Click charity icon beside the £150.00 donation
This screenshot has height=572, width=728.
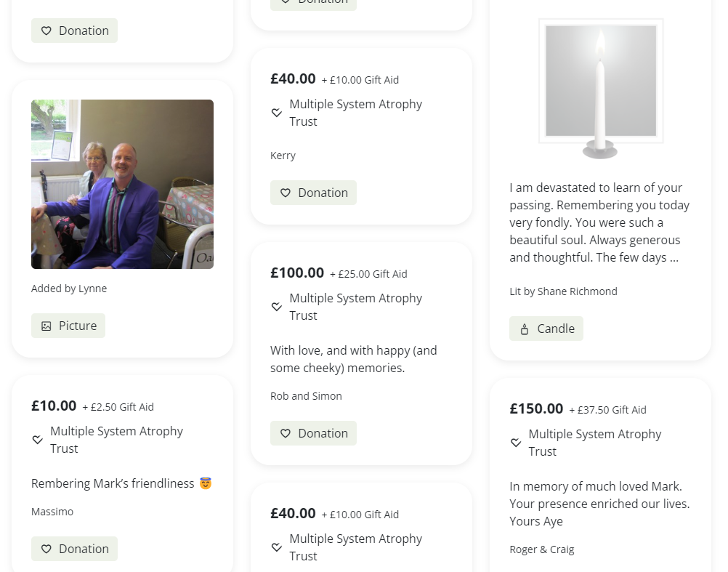(516, 443)
